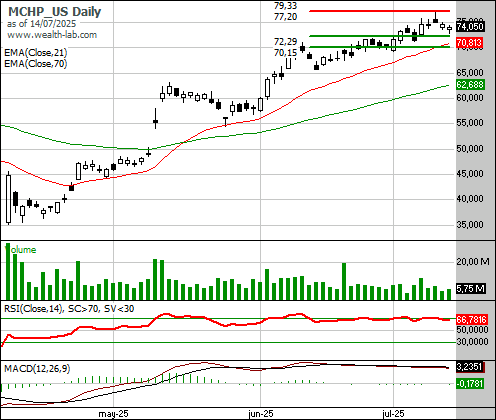Screen dimensions: 496x420
Task: Click the 5,75 M volume value tag
Action: [x=471, y=288]
